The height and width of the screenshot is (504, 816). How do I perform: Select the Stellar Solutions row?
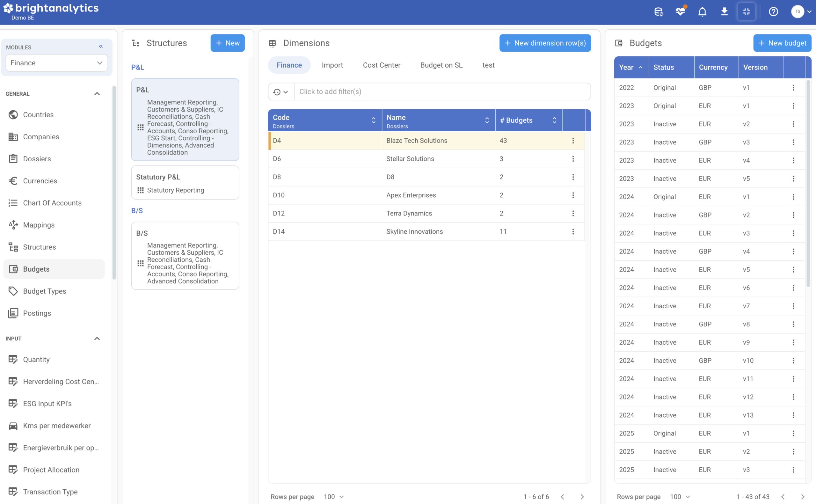[426, 159]
